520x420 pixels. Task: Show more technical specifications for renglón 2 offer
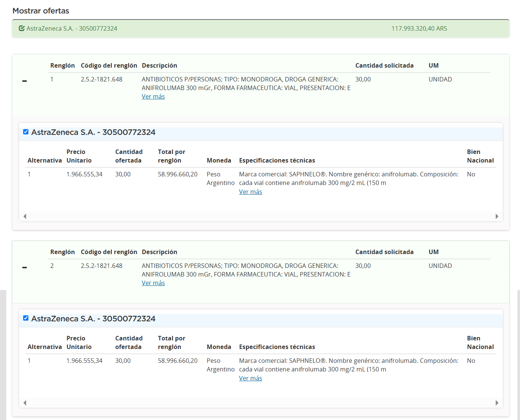tap(251, 378)
